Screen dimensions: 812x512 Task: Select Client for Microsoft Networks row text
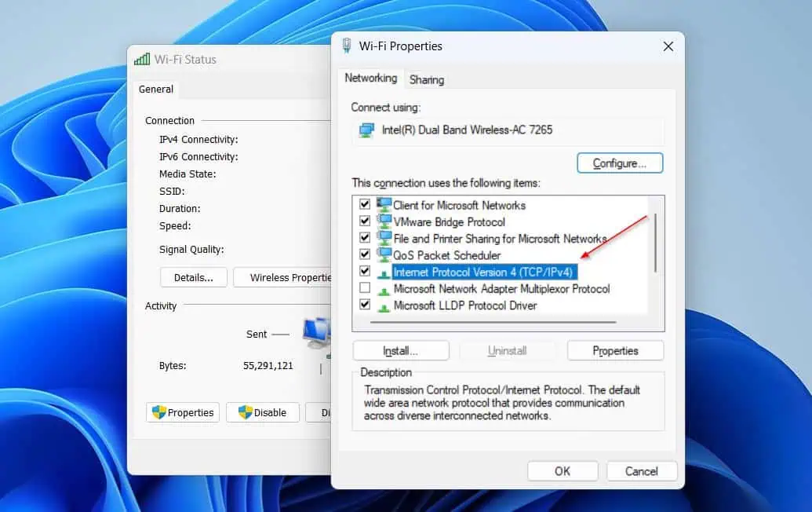tap(459, 205)
